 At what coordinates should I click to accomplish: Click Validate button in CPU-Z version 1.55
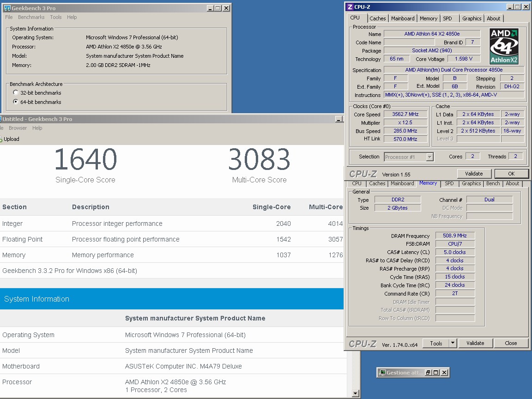coord(474,174)
